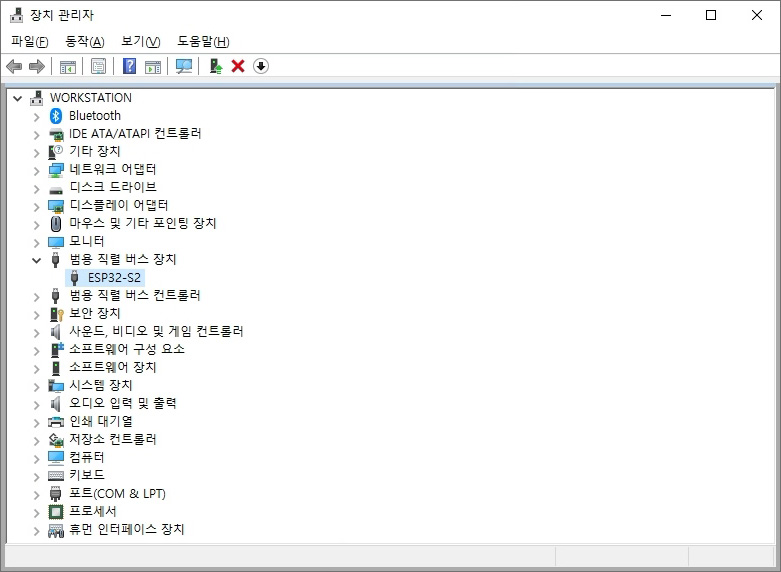Image resolution: width=781 pixels, height=572 pixels.
Task: Expand the 모니터 category
Action: (36, 243)
